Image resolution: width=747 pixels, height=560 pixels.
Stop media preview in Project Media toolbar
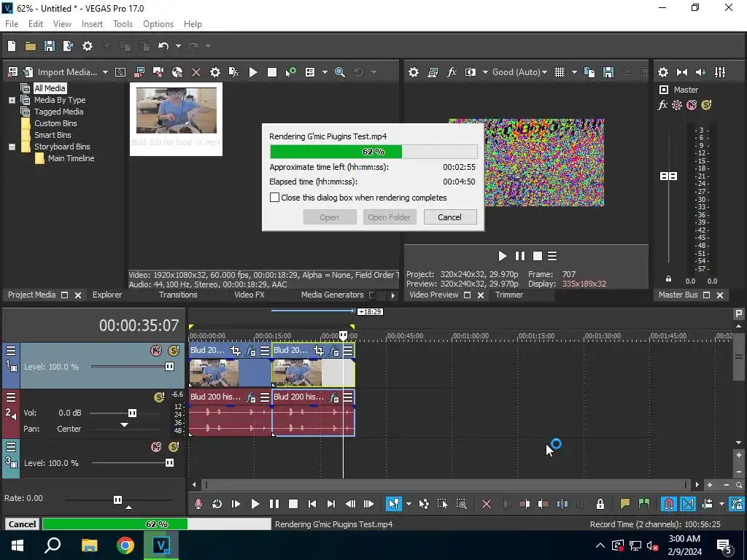pyautogui.click(x=272, y=72)
